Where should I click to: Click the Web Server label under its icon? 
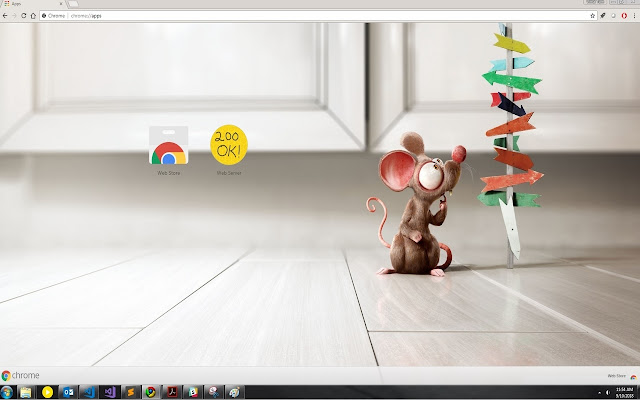(x=229, y=173)
